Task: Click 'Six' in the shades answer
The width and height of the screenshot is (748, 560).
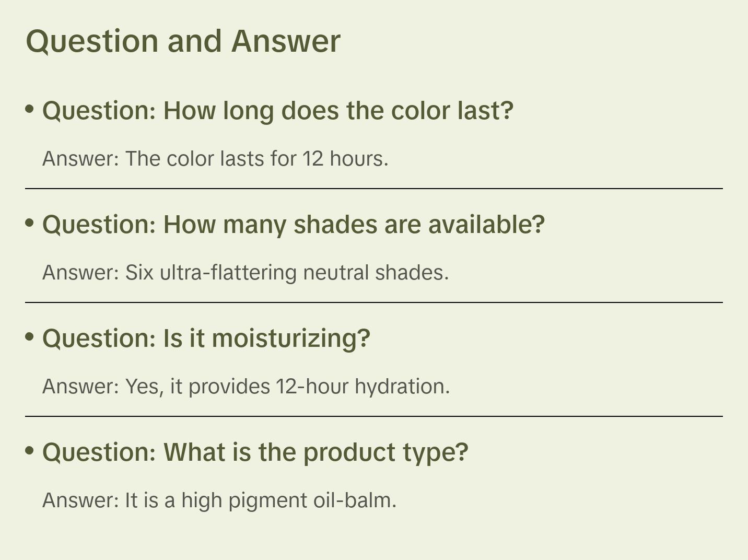Action: pyautogui.click(x=139, y=273)
